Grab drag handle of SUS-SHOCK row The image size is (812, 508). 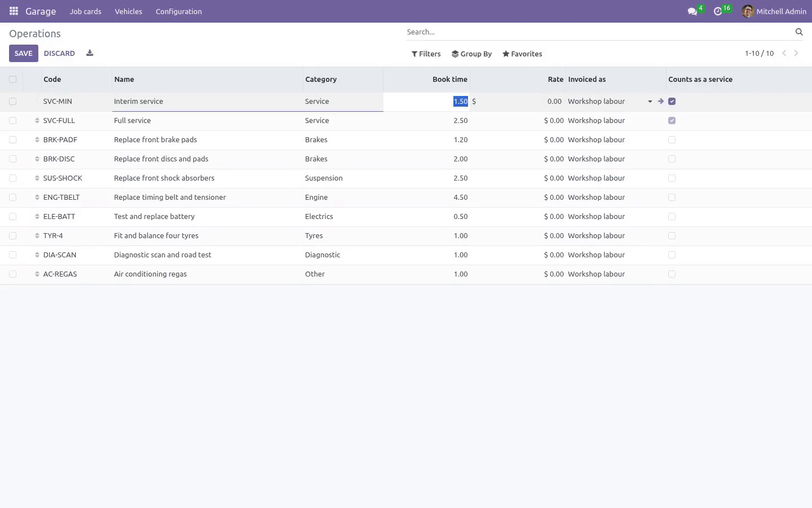point(37,178)
